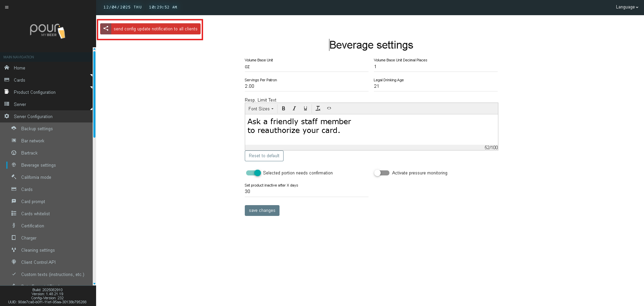The height and width of the screenshot is (306, 644).
Task: Expand the Cards navigation menu
Action: coord(20,80)
